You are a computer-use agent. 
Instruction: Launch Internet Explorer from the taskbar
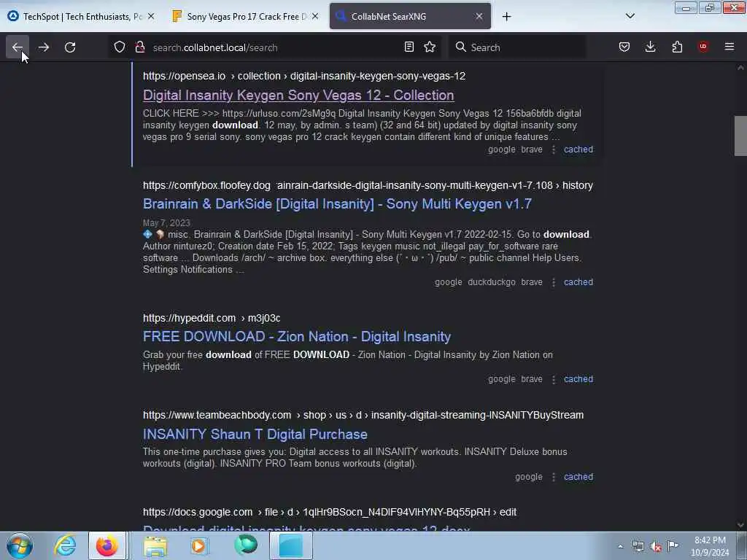[65, 545]
